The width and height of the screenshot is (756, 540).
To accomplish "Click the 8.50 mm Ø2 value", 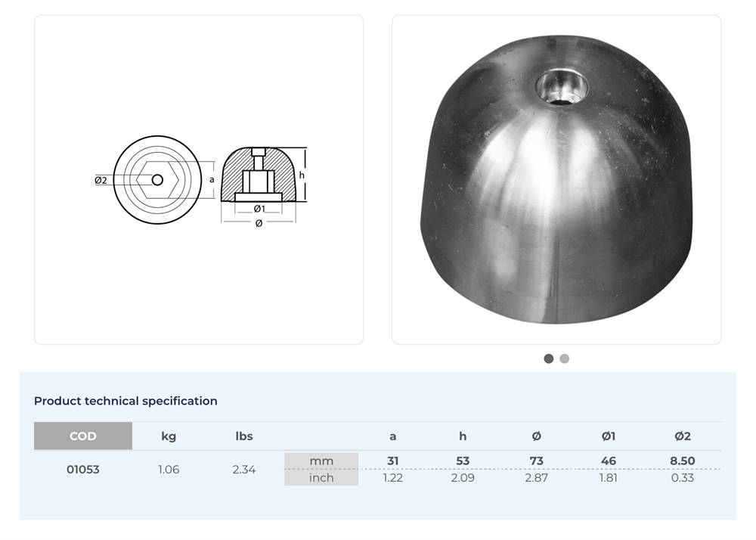I will click(682, 461).
